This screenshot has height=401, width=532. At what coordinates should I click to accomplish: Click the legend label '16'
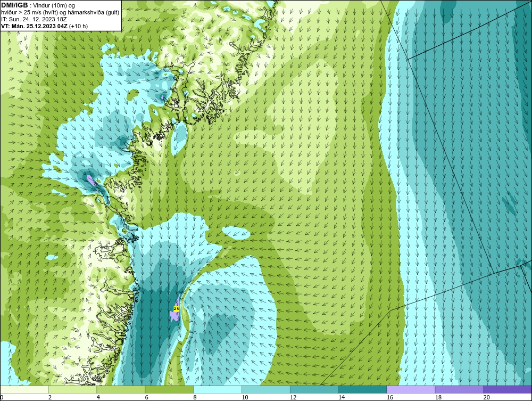[x=389, y=397]
